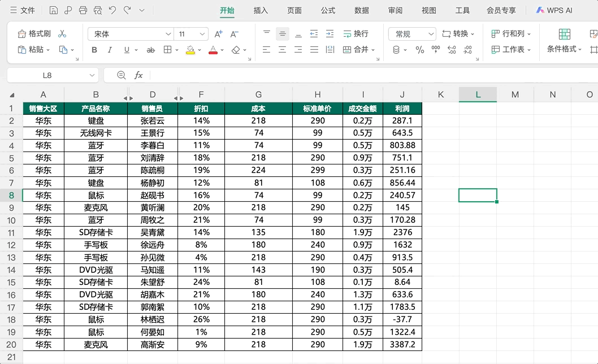
Task: Toggle center horizontal alignment
Action: click(x=282, y=50)
